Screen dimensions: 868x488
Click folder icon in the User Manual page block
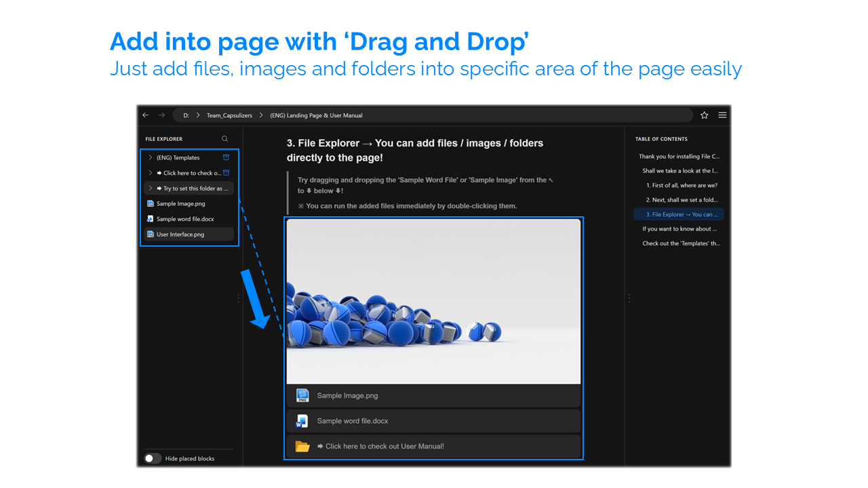click(x=302, y=447)
